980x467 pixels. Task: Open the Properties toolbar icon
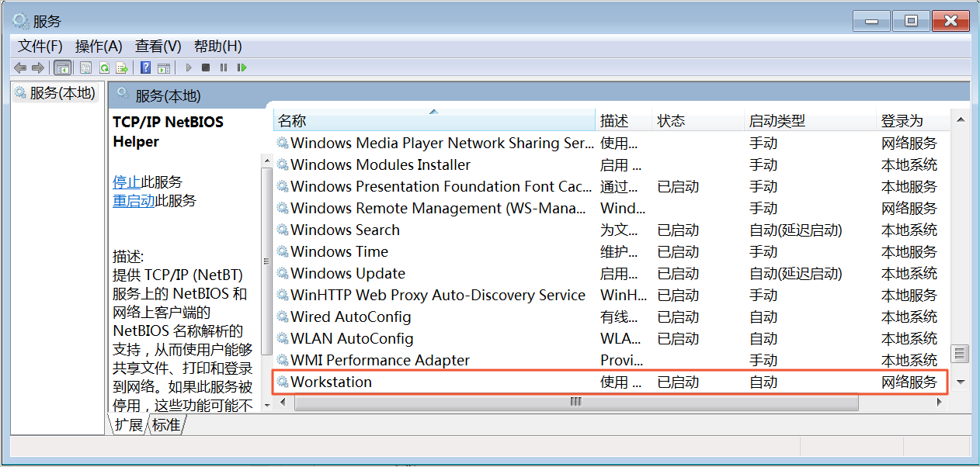85,67
